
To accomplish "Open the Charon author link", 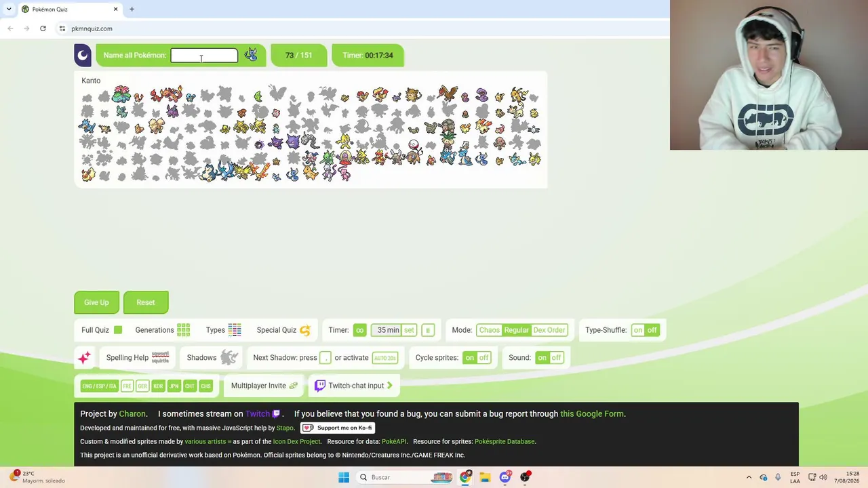I will 132,414.
